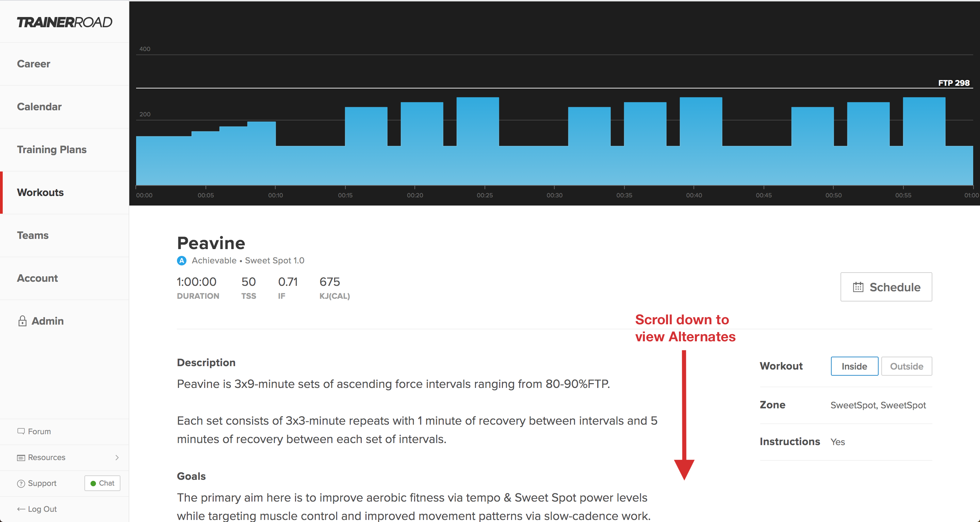The image size is (980, 522).
Task: Click the Schedule button
Action: [886, 287]
